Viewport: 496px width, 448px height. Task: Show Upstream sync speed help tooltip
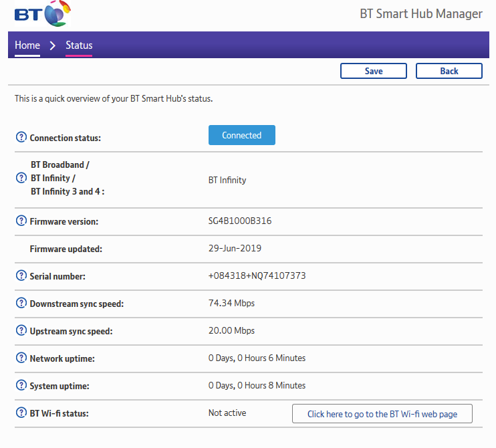coord(21,331)
